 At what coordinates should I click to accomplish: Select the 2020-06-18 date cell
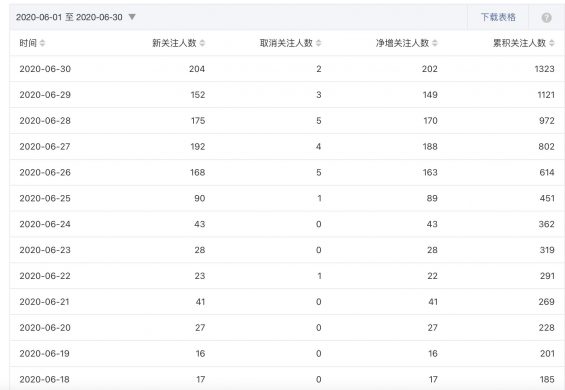(44, 380)
